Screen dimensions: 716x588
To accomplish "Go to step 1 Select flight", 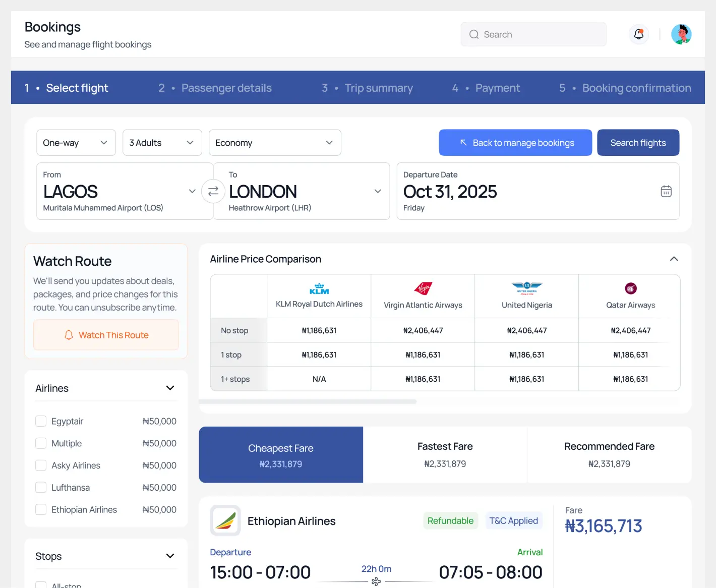I will pos(67,88).
